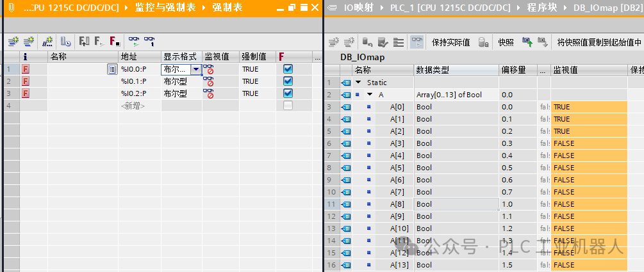
Task: Uncheck the force checkbox for %I0.0:P
Action: click(x=288, y=69)
